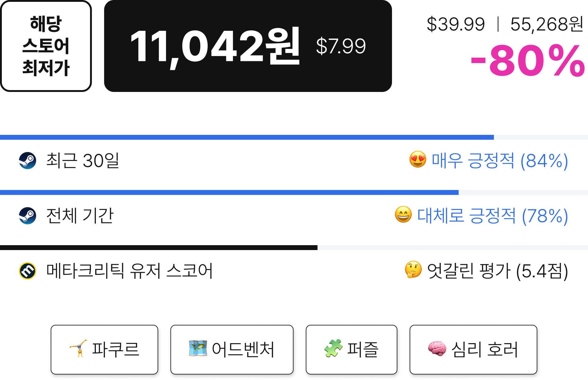Click the Steam icon beside 최근 30일
The image size is (588, 380).
[28, 161]
